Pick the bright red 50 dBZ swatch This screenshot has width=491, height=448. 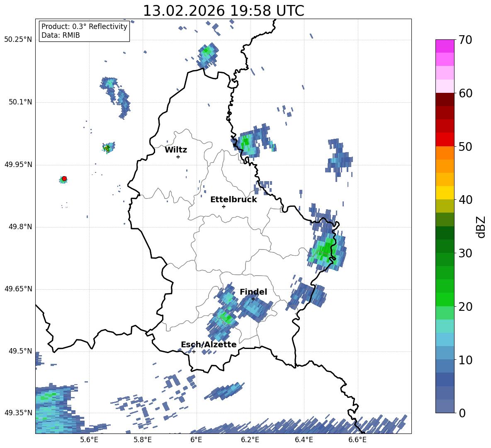point(445,140)
